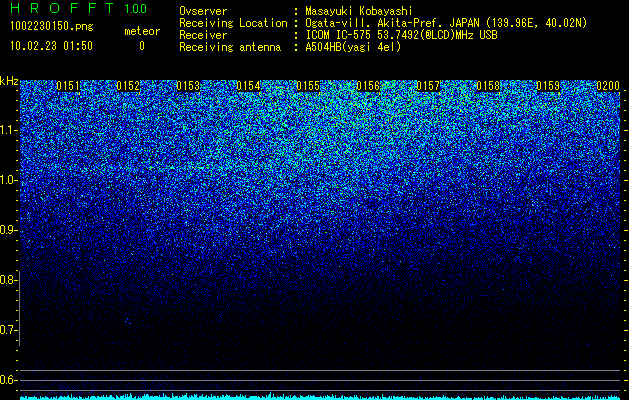
Task: Click the 0154 time marker
Action: click(248, 86)
